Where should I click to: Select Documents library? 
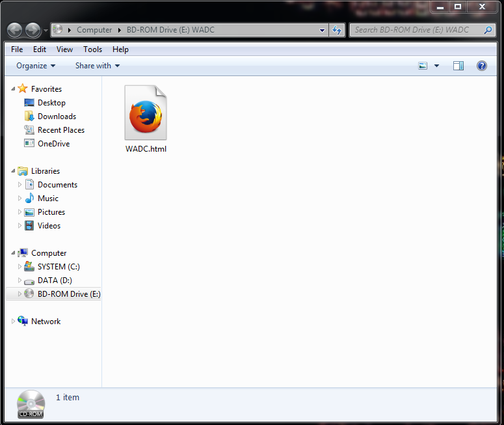pos(57,185)
